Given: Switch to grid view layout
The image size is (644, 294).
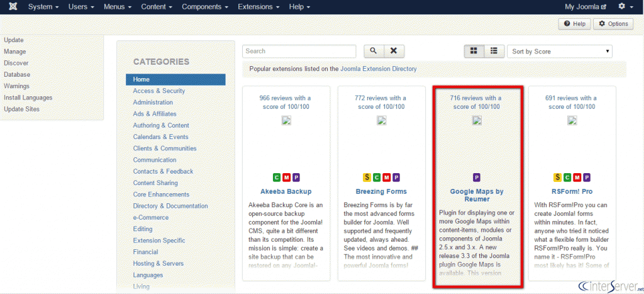Looking at the screenshot, I should [x=474, y=51].
